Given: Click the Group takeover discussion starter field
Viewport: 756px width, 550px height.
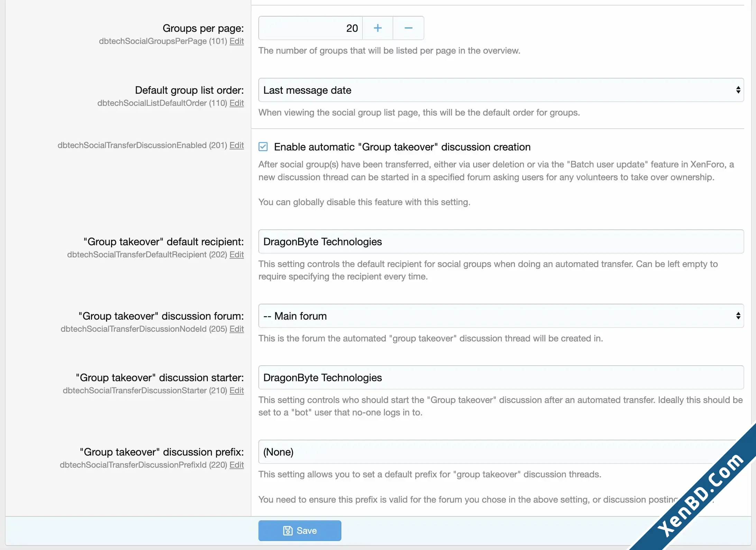Looking at the screenshot, I should (501, 377).
